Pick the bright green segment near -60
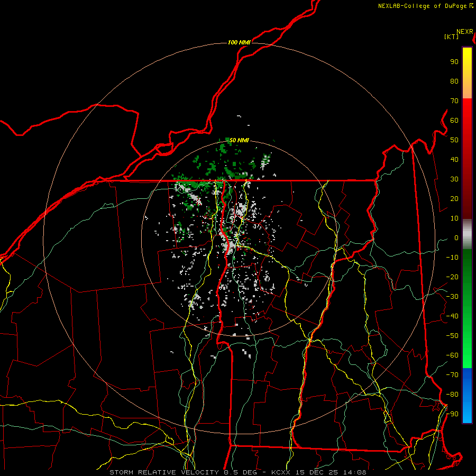476x476 pixels. pos(467,358)
